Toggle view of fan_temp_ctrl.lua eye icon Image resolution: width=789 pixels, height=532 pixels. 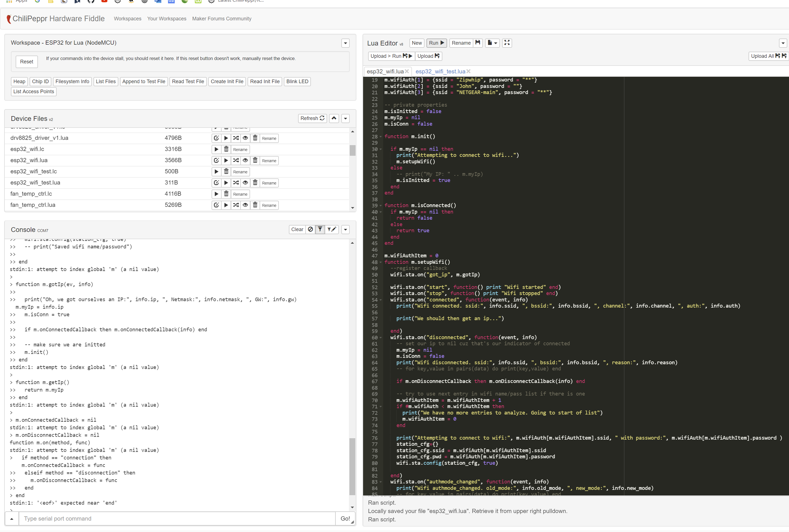point(245,205)
